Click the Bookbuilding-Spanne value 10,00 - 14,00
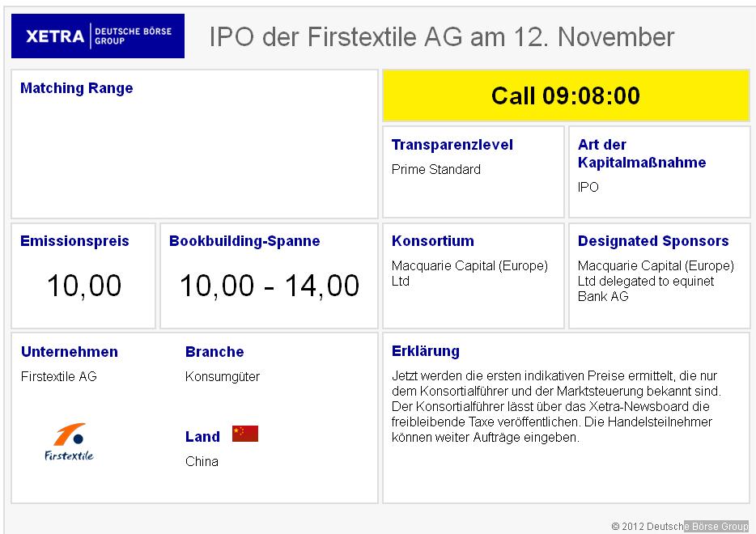The width and height of the screenshot is (756, 534). click(269, 286)
